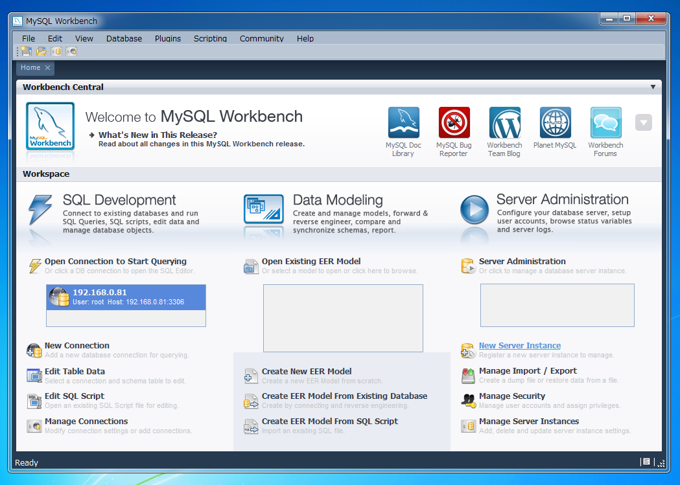Click Open Connection to Start Querying text
Image resolution: width=680 pixels, height=485 pixels.
click(115, 261)
